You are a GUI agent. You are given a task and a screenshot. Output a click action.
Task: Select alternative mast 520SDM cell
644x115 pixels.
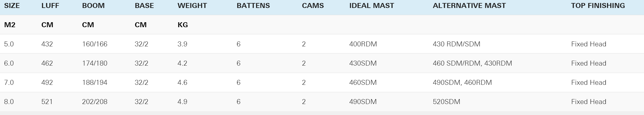click(x=447, y=102)
